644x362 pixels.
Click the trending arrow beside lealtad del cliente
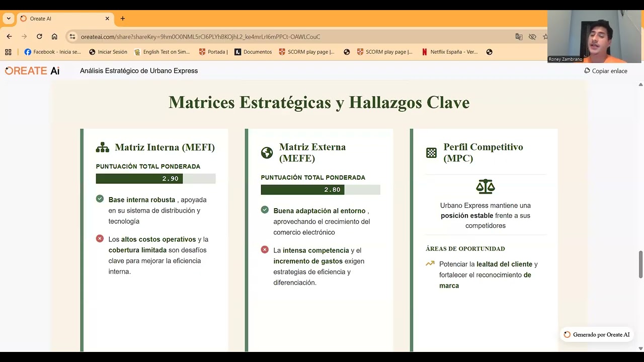(x=430, y=263)
